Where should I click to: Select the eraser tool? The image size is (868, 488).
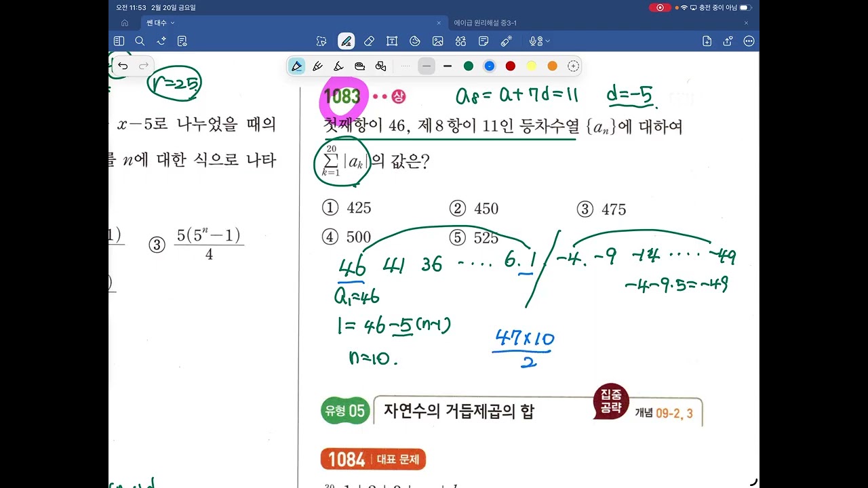(x=369, y=41)
